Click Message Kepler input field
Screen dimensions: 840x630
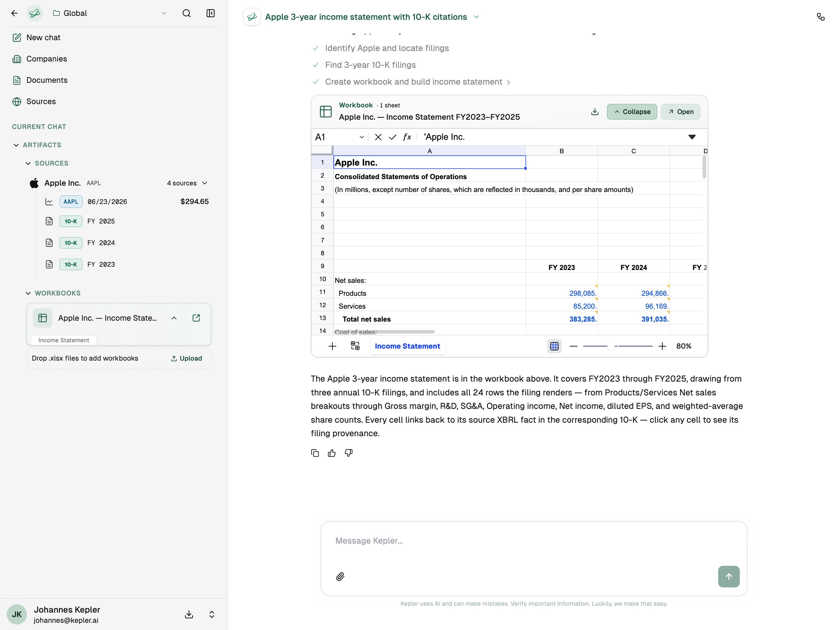534,541
